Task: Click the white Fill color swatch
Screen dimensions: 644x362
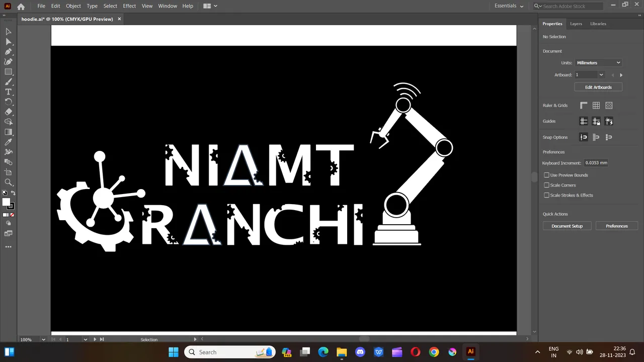Action: point(6,202)
